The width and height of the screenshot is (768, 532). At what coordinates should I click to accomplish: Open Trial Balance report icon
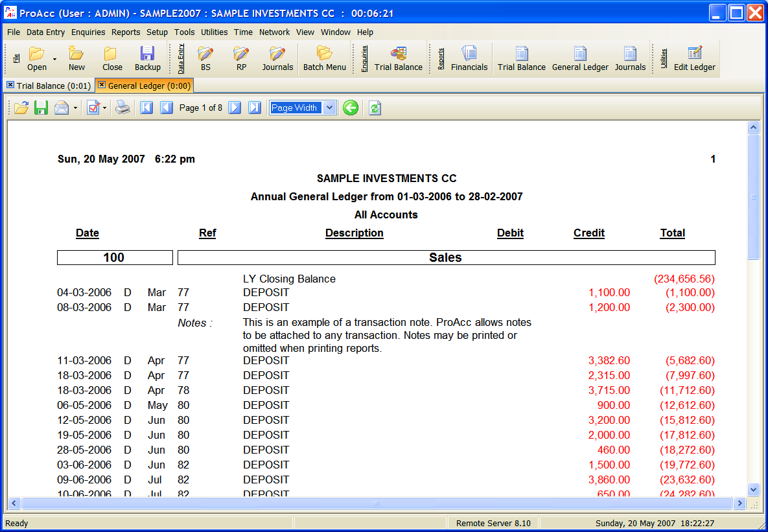[x=522, y=58]
